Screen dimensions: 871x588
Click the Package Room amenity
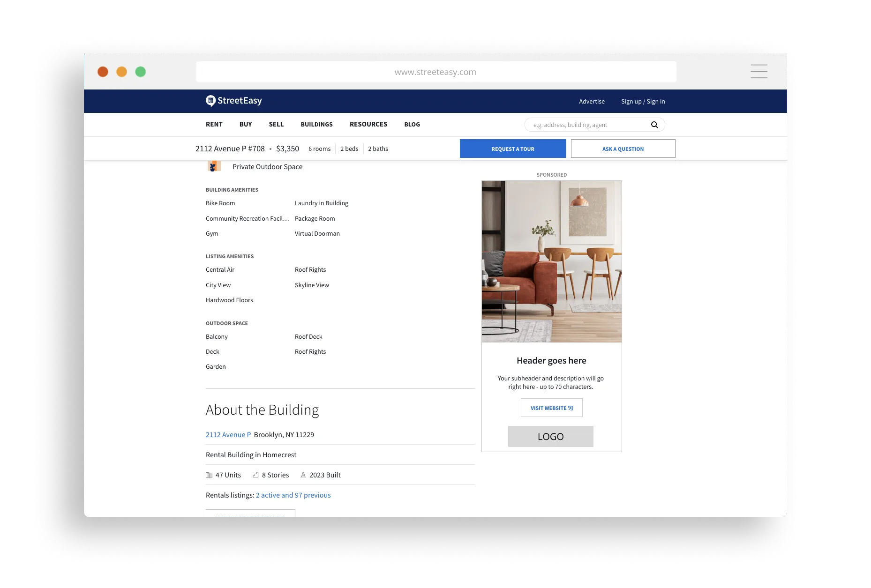[315, 218]
